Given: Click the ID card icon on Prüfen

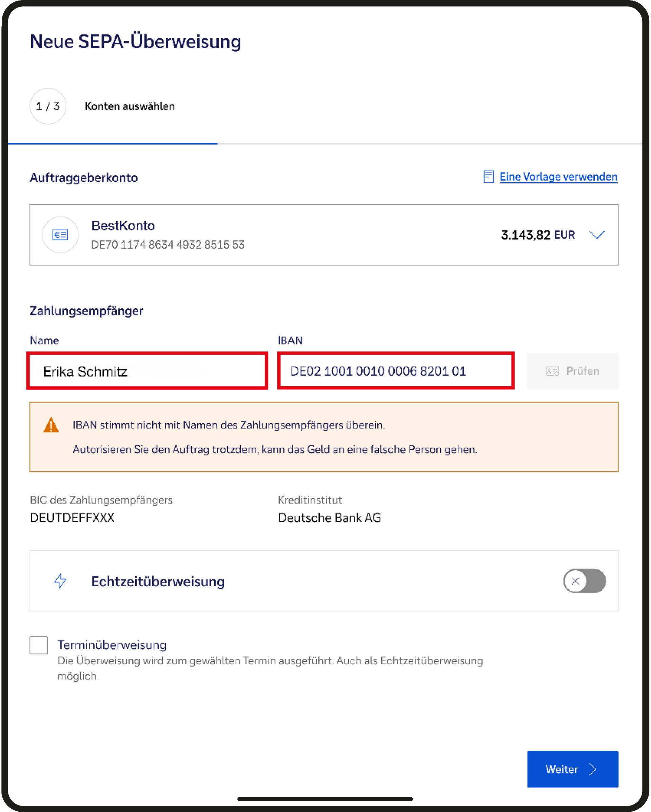Looking at the screenshot, I should tap(552, 371).
